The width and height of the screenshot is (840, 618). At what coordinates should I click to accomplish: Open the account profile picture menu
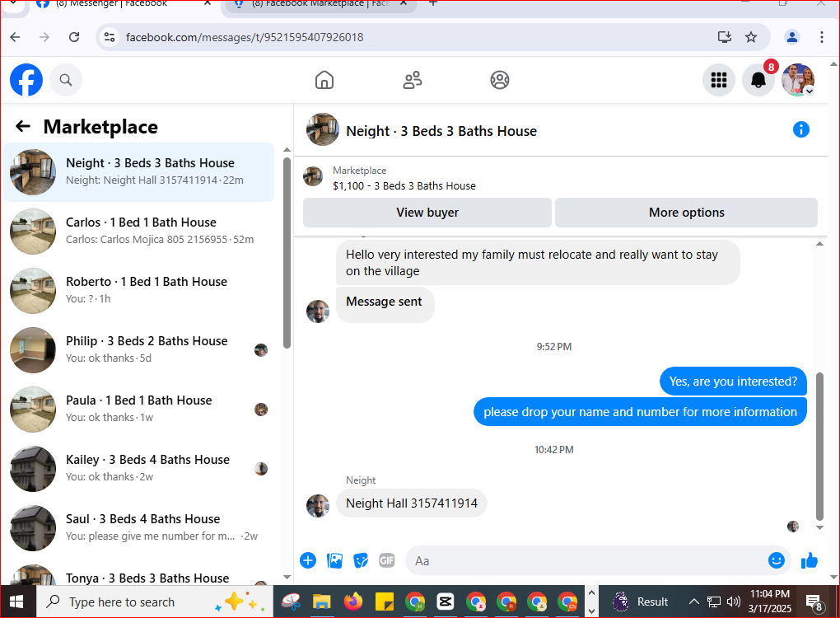(798, 80)
